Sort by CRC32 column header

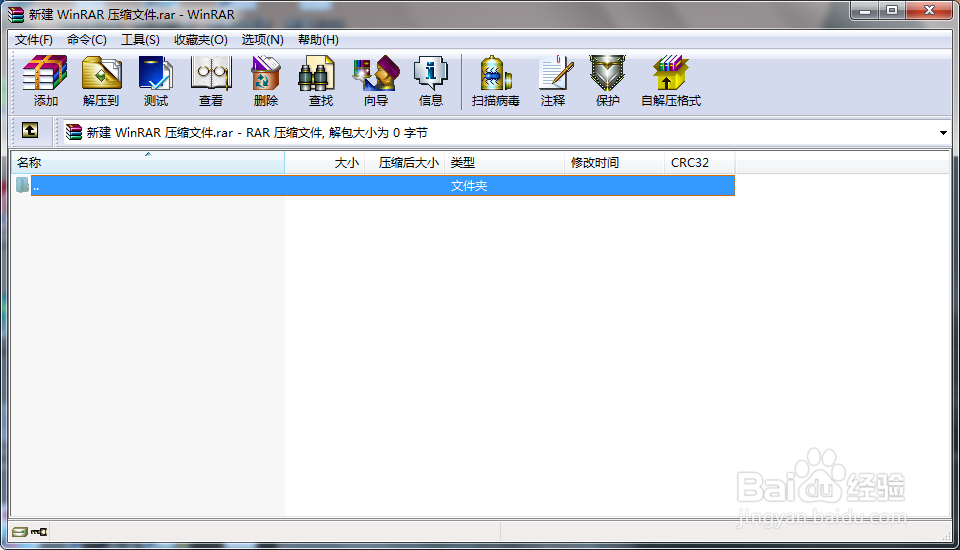pos(699,163)
